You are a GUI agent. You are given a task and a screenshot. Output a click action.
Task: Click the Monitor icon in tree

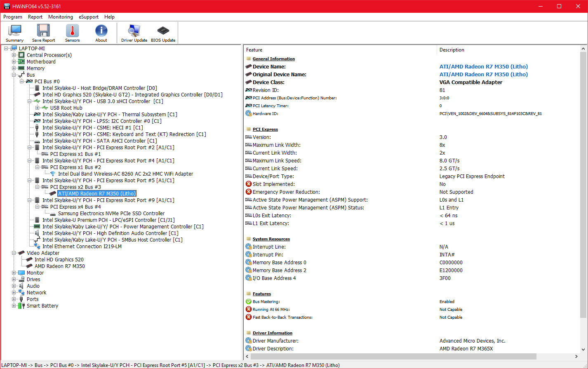[x=21, y=273]
